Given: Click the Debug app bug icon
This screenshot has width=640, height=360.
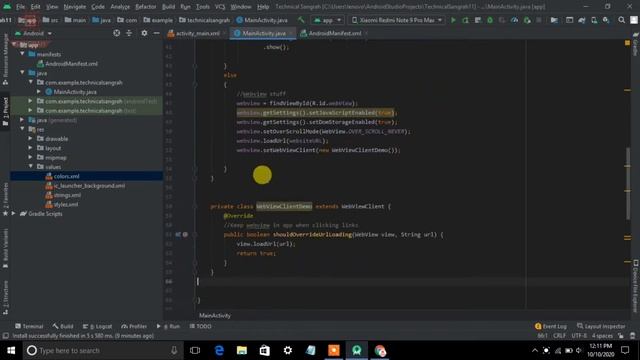Looking at the screenshot, I should click(x=490, y=20).
